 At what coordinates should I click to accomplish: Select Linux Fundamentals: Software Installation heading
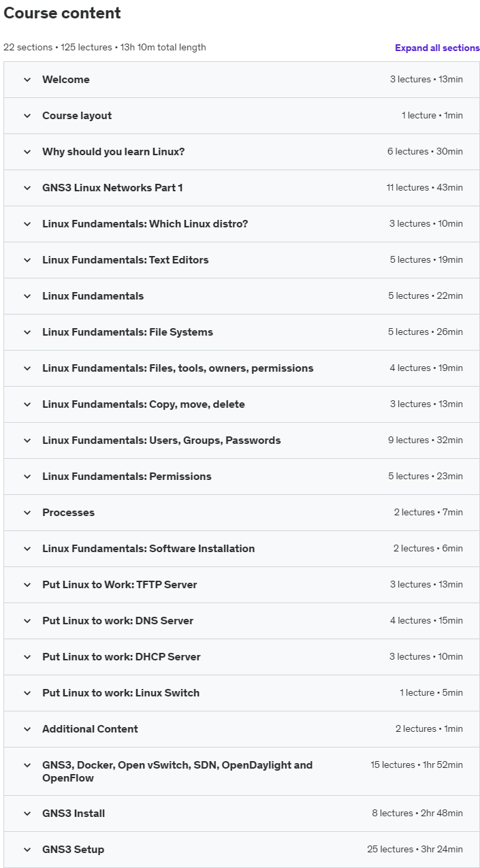coord(148,549)
